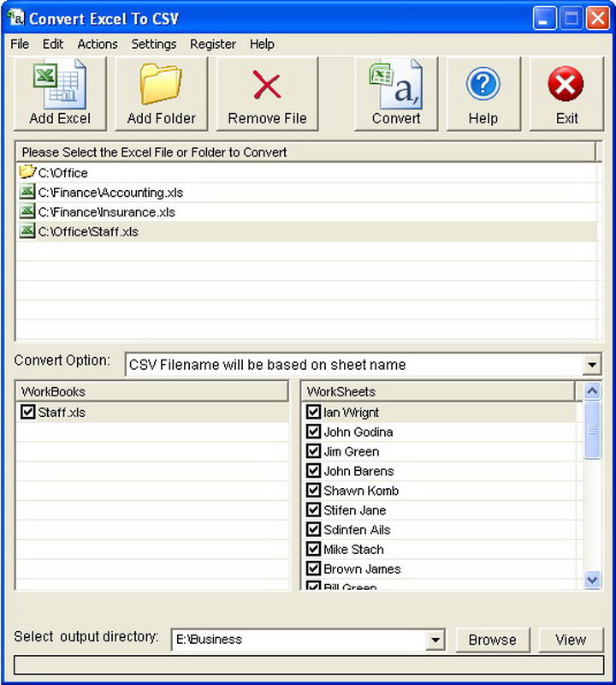Click the conversion progress bar
The image size is (616, 685).
point(309,665)
